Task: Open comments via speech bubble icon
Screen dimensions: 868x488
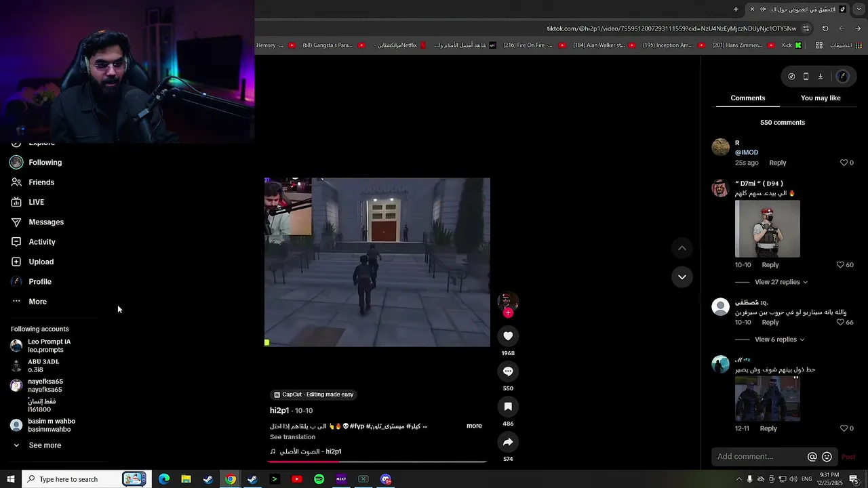Action: click(x=508, y=371)
